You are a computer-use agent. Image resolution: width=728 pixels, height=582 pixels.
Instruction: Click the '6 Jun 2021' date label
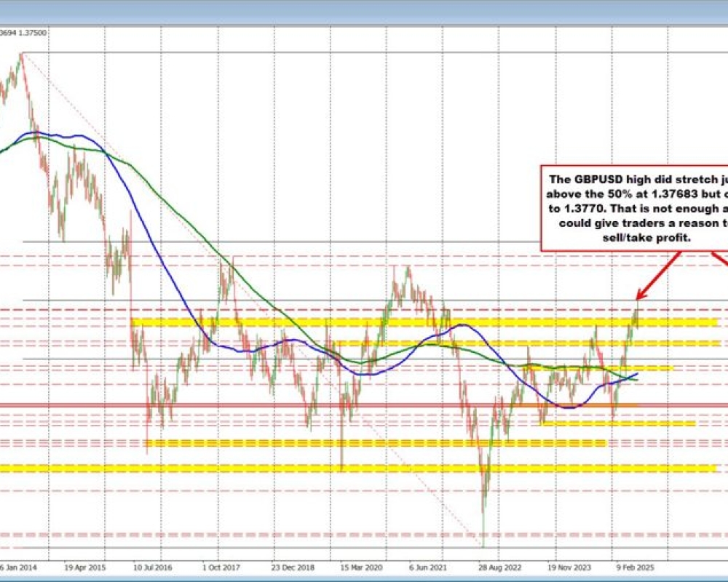[429, 567]
